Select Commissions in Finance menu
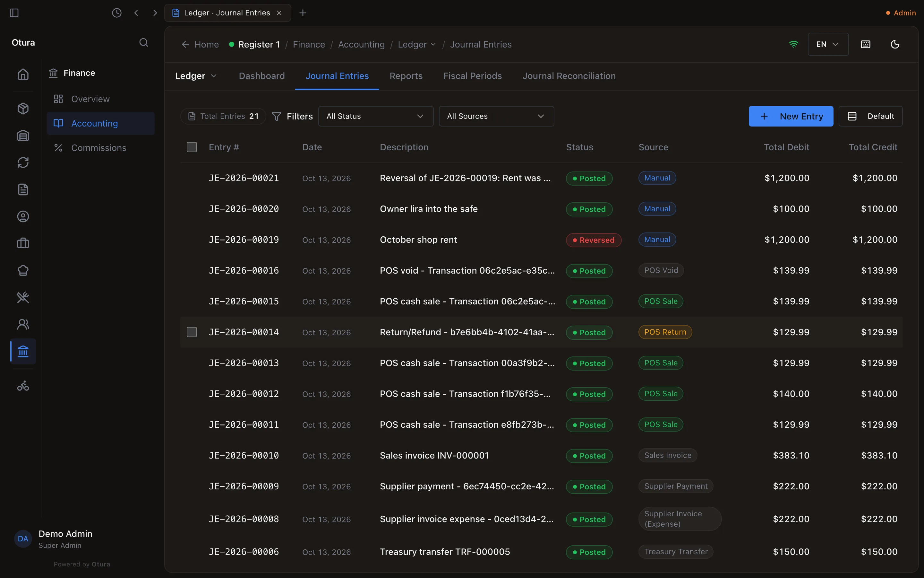This screenshot has height=578, width=924. (100, 148)
